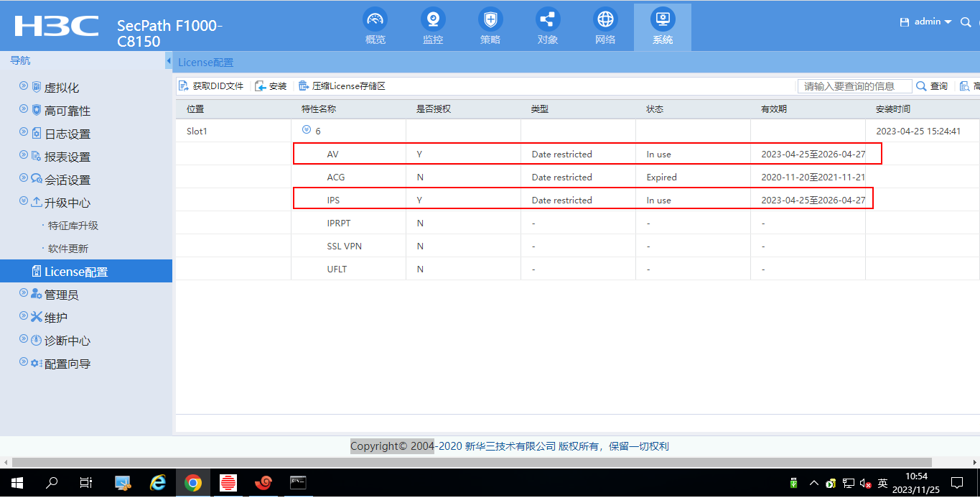Screen dimensions: 980x498
Task: Click install time 2023-04-25 15:24:41
Action: (918, 131)
